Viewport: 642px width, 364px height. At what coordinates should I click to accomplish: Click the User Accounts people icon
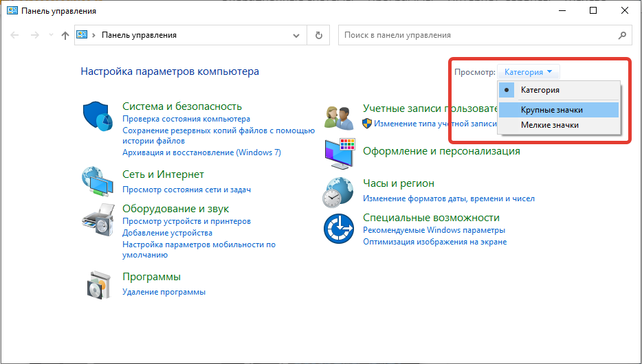click(339, 117)
